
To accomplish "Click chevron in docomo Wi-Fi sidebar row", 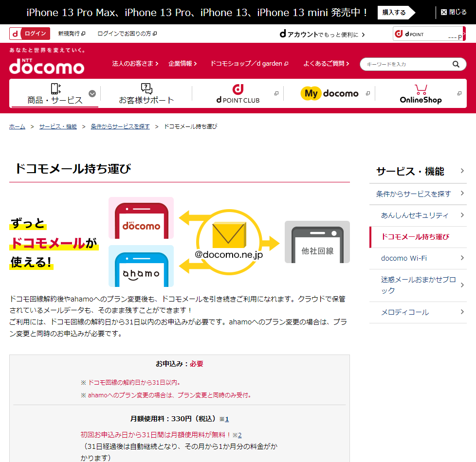I will [x=462, y=258].
